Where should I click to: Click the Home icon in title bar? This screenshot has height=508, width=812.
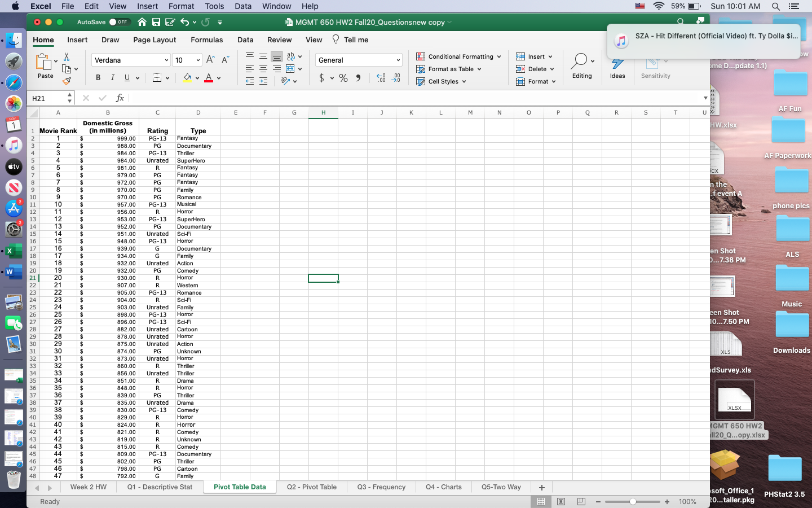(x=142, y=22)
